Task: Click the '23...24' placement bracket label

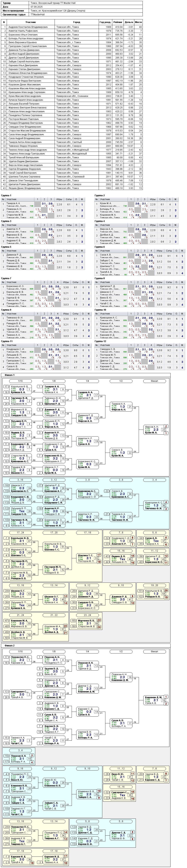Action: (87, 615)
